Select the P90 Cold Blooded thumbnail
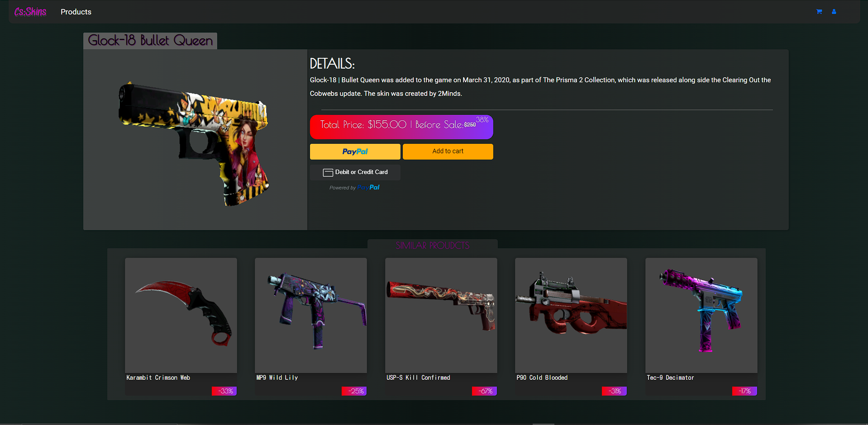 [x=571, y=315]
